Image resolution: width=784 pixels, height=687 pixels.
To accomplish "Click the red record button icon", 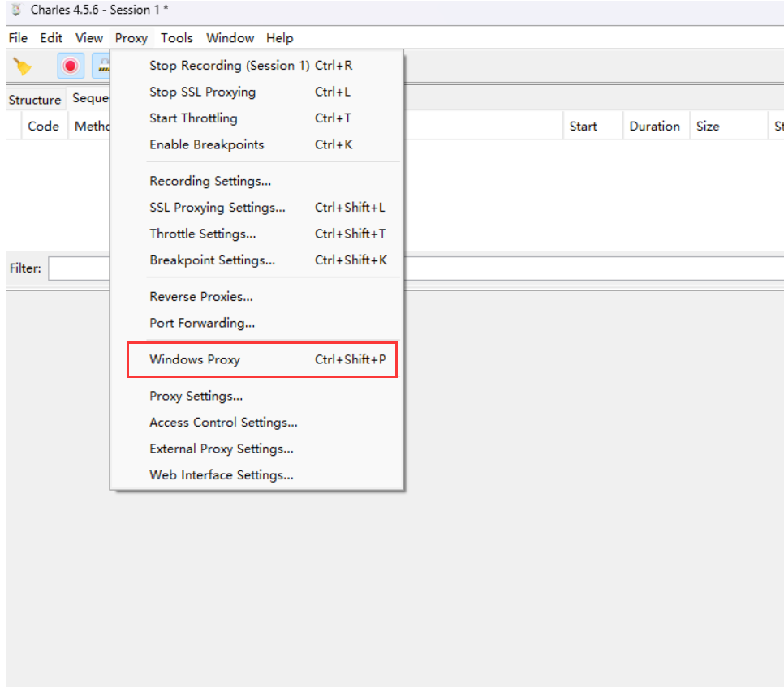I will coord(71,66).
